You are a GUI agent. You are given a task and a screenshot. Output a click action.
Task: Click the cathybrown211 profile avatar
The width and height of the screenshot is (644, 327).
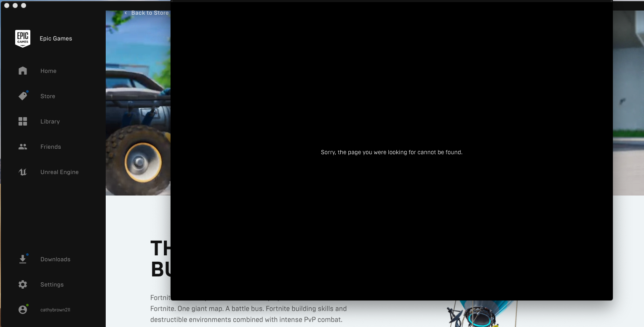click(x=23, y=309)
